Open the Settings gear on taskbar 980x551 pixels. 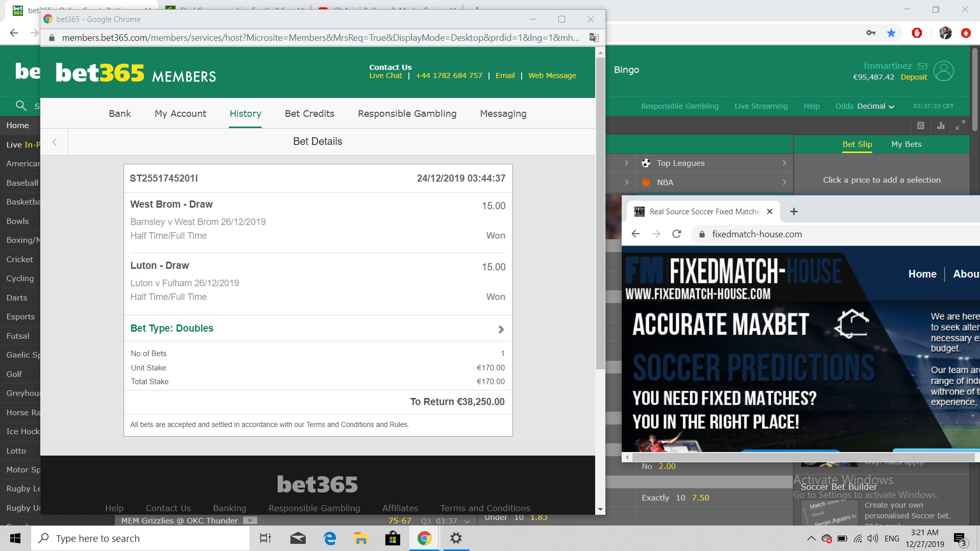456,538
